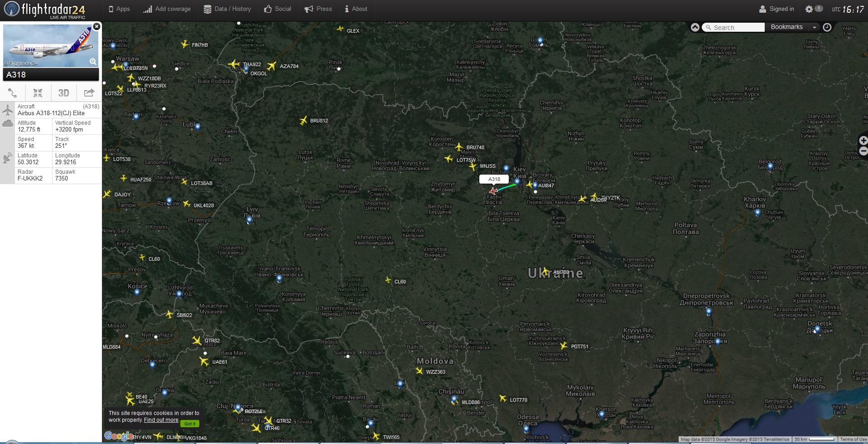The width and height of the screenshot is (868, 444).
Task: Share this flight using the arrow icon
Action: 89,93
